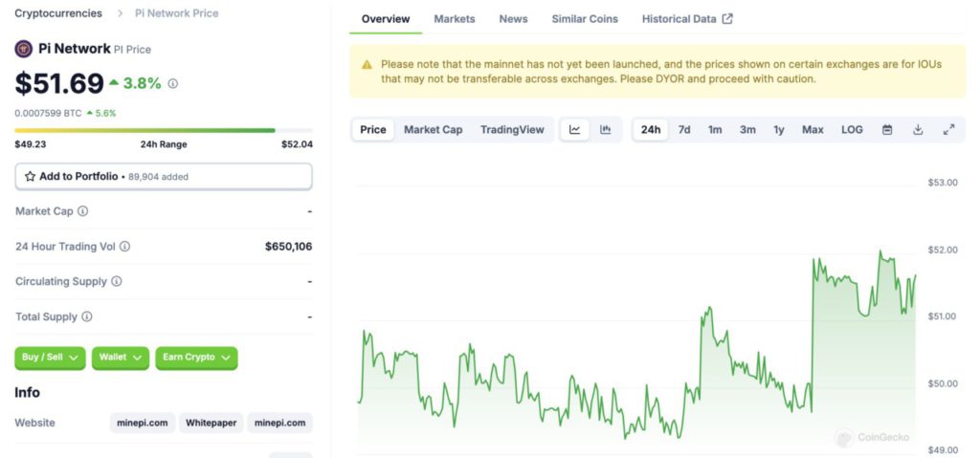Download the chart data
Screen dimensions: 980x458
coord(918,130)
